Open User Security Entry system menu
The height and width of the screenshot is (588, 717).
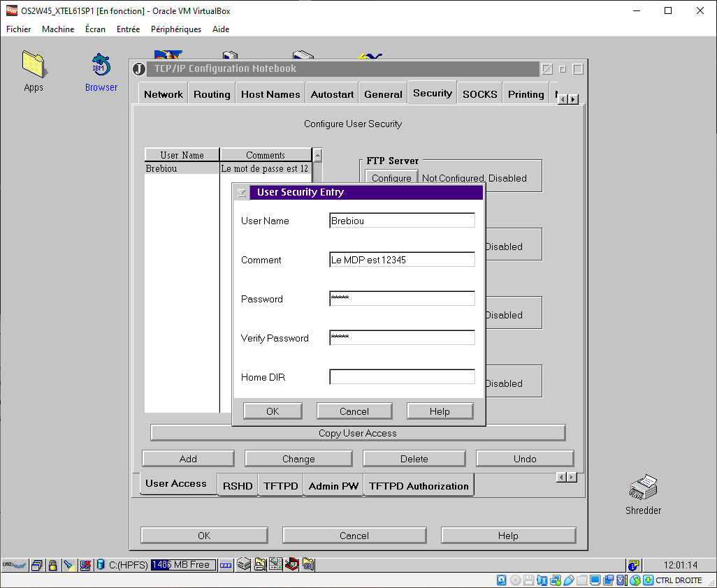tap(242, 193)
